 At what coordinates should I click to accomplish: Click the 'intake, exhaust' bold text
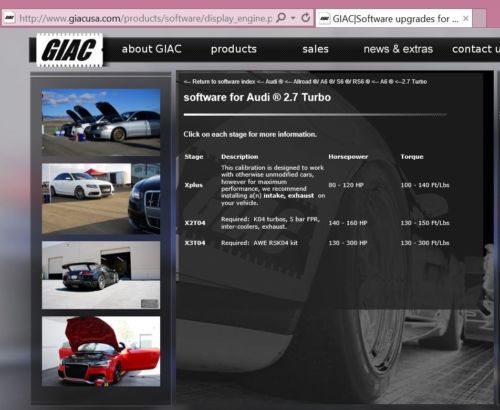coord(289,196)
